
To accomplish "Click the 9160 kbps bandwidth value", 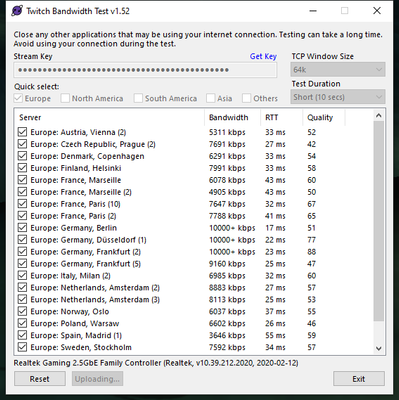I will click(x=227, y=264).
